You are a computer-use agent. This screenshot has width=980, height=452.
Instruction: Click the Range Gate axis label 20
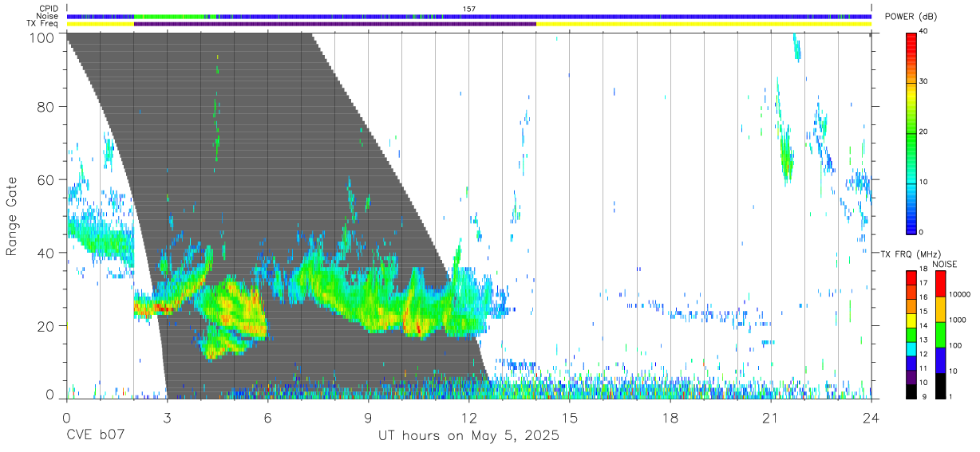click(46, 326)
